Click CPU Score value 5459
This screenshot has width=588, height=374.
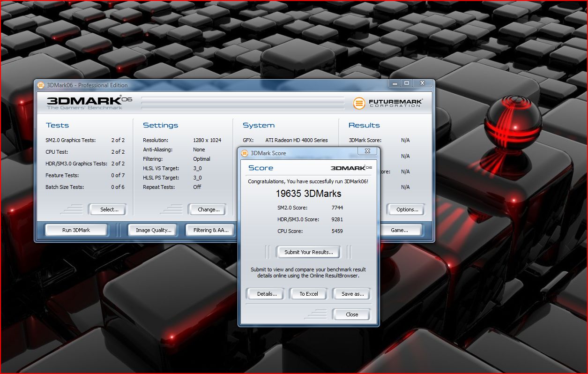(337, 231)
